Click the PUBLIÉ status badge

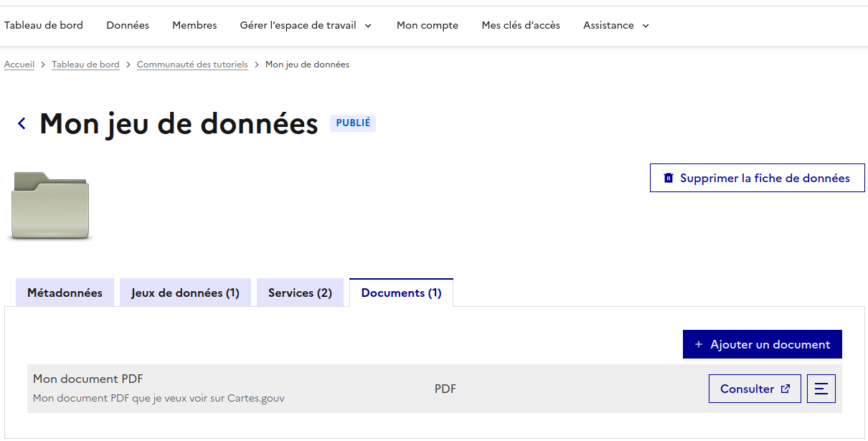(352, 123)
